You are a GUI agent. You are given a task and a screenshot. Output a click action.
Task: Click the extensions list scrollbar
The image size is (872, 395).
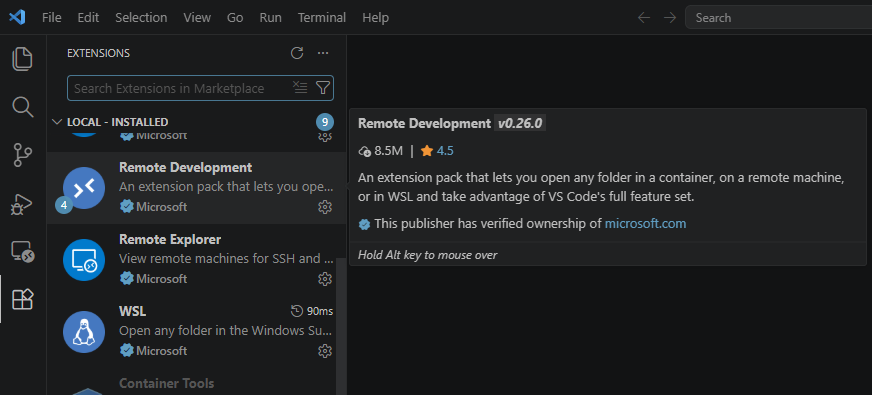point(342,328)
